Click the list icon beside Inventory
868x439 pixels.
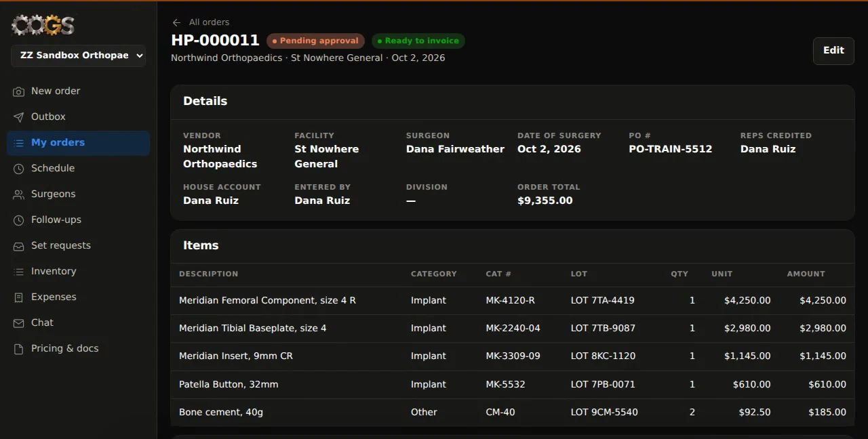[18, 272]
